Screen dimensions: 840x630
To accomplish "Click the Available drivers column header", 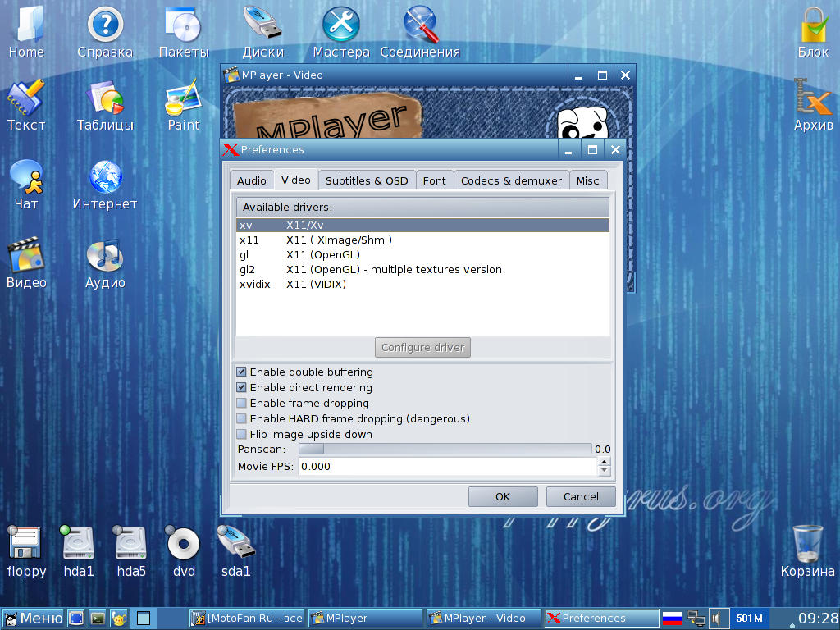I will [422, 207].
